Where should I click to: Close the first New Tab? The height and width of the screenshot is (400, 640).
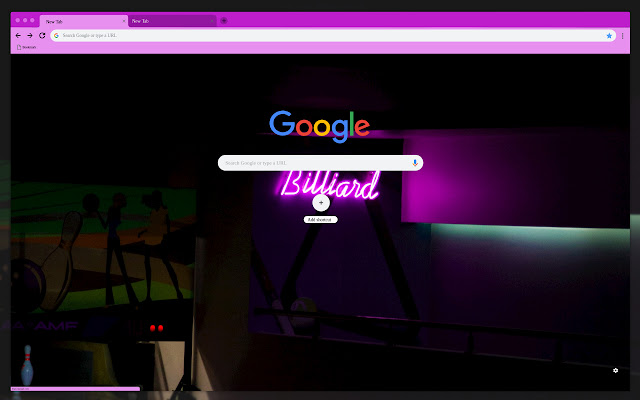coord(124,21)
